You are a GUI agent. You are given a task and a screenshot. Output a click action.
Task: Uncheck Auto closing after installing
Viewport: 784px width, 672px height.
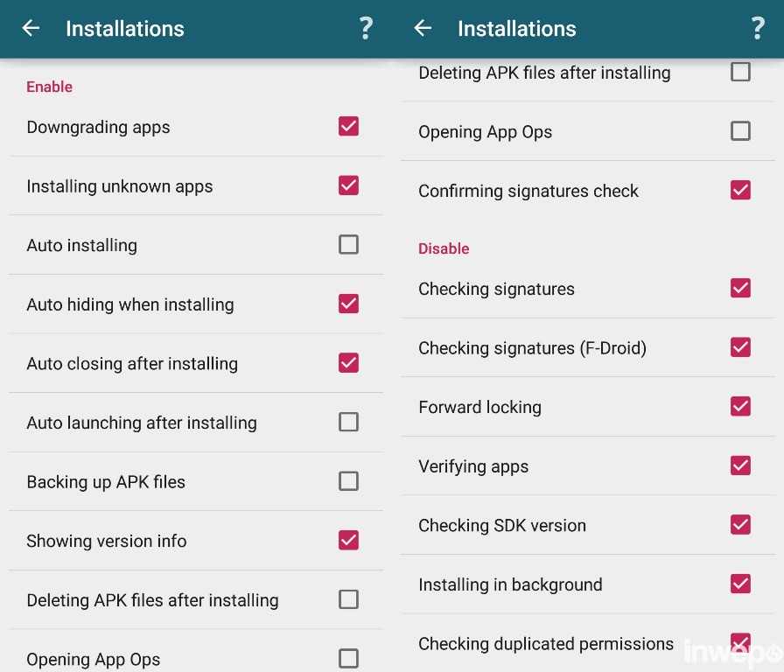click(348, 362)
